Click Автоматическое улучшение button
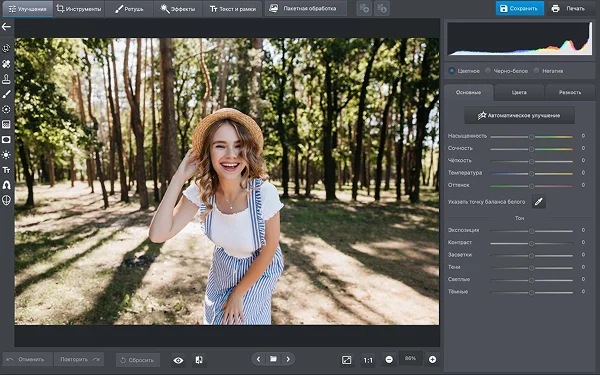The width and height of the screenshot is (600, 375). coord(519,115)
